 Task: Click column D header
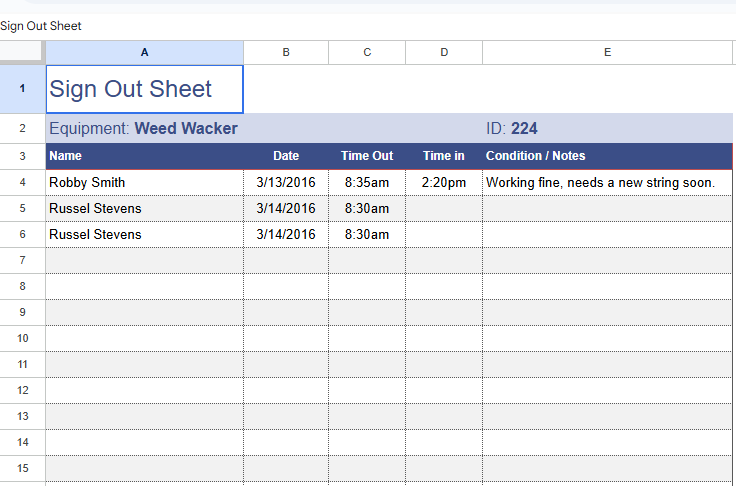[x=444, y=52]
